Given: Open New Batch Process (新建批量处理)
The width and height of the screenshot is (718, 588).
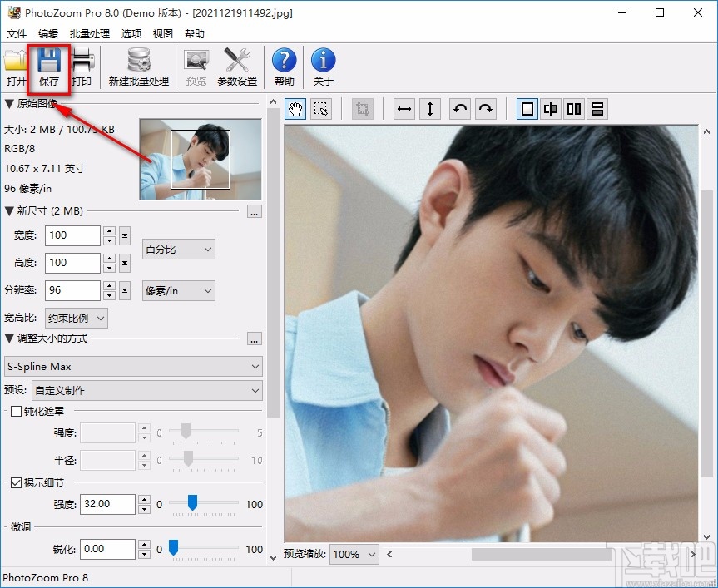Looking at the screenshot, I should pos(138,67).
